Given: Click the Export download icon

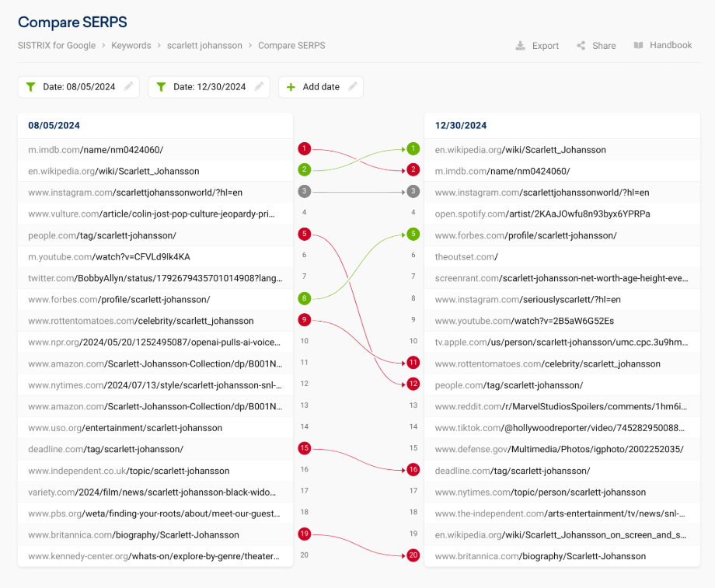Looking at the screenshot, I should (520, 46).
